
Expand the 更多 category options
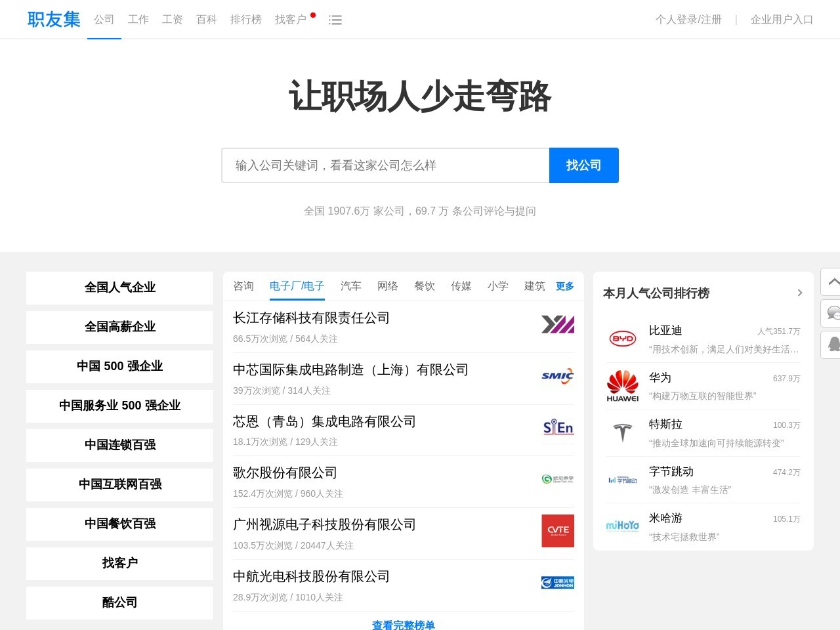[564, 285]
